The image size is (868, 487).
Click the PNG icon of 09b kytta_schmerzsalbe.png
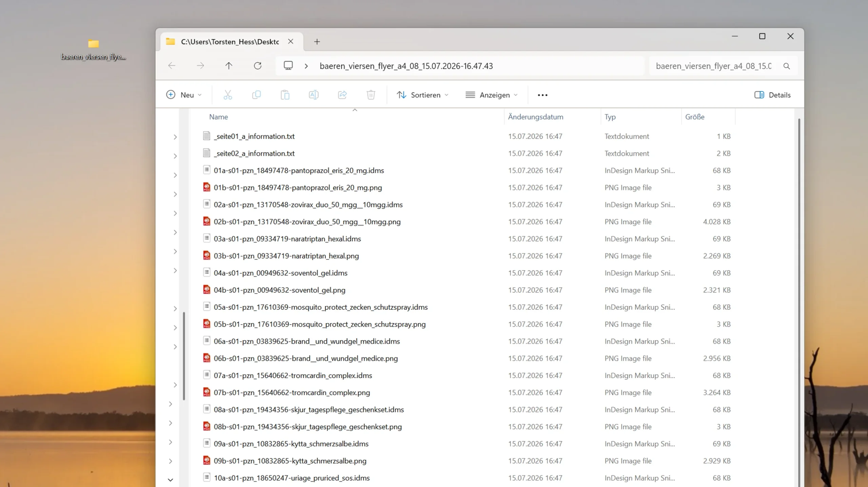(206, 461)
